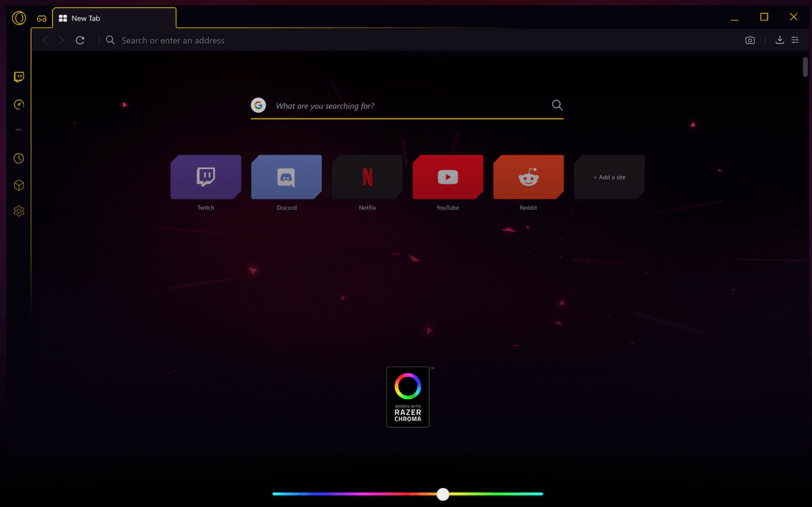This screenshot has width=812, height=507.
Task: Open the Opera GX main menu logo
Action: tap(19, 18)
